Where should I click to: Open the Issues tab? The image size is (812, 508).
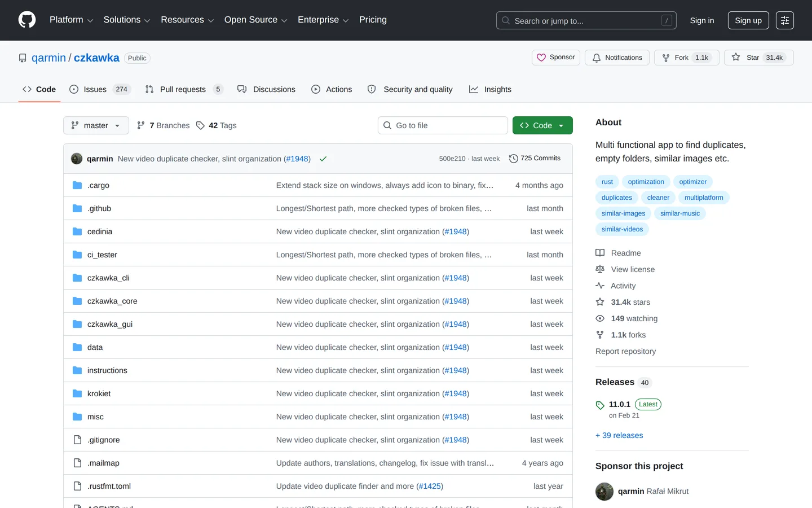click(100, 89)
